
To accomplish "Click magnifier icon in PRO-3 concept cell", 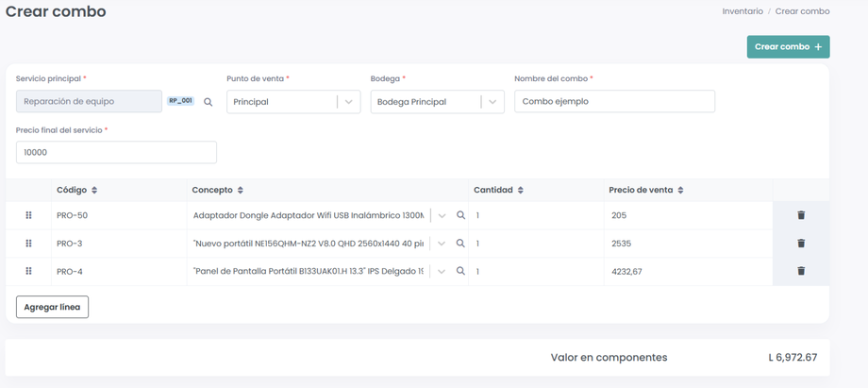I will click(x=460, y=244).
